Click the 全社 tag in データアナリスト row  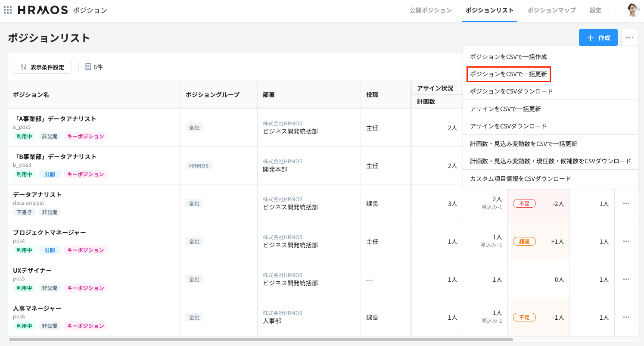tap(195, 203)
